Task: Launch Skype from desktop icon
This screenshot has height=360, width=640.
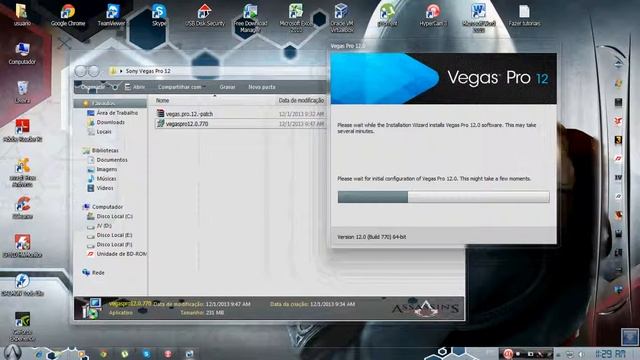Action: [159, 15]
